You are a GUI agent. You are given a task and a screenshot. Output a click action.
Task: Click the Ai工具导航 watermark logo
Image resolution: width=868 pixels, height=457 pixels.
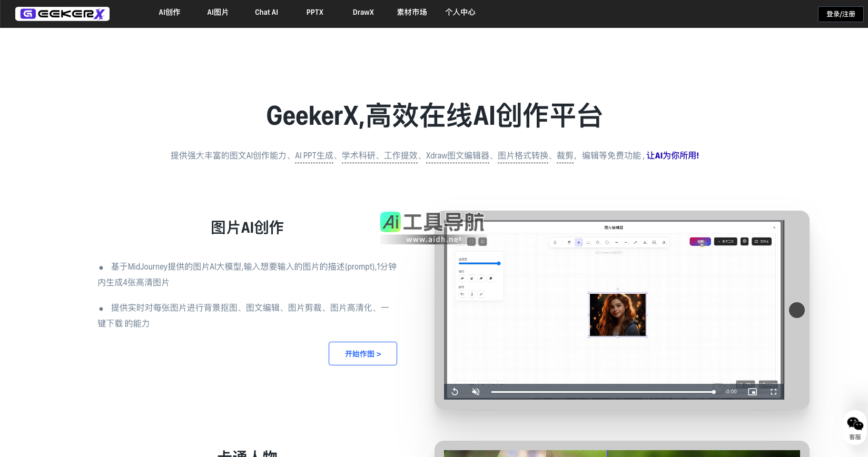coord(432,226)
